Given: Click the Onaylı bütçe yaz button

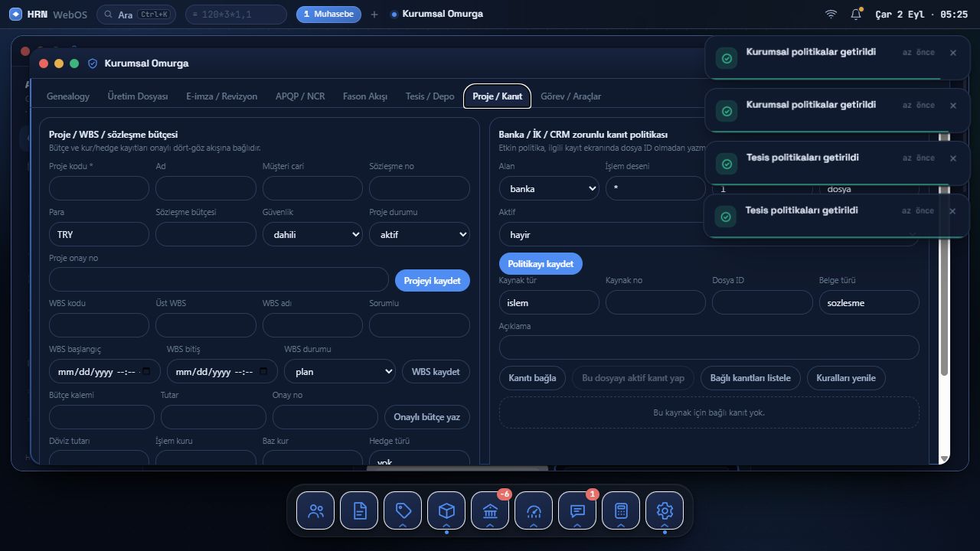Looking at the screenshot, I should click(427, 417).
